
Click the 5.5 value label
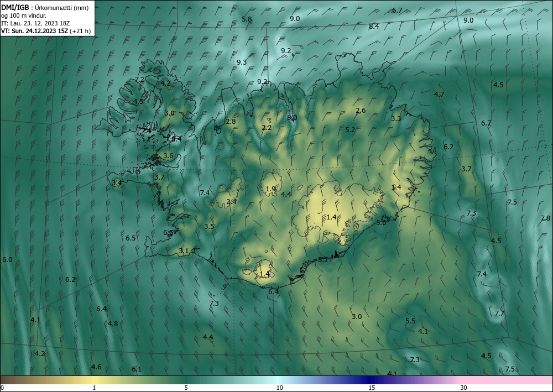(410, 321)
